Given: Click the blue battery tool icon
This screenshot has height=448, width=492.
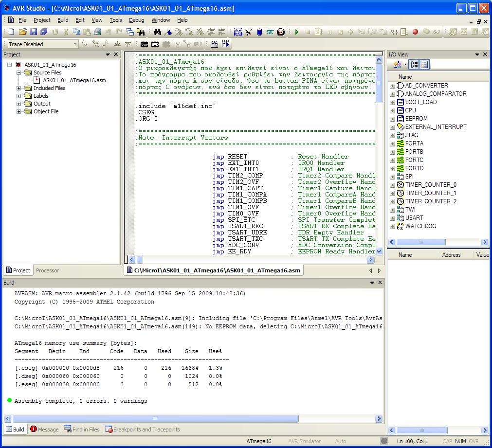Looking at the screenshot, I should (259, 32).
